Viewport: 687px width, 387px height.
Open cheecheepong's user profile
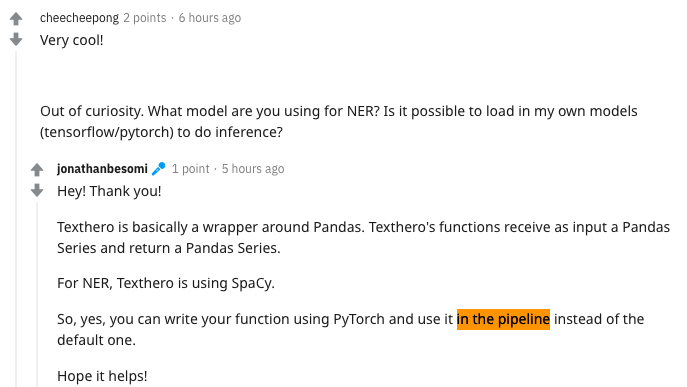pyautogui.click(x=79, y=18)
